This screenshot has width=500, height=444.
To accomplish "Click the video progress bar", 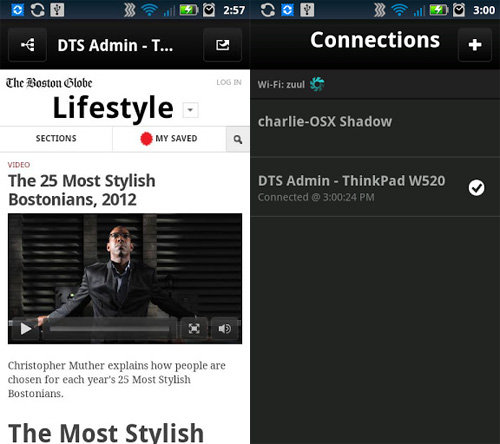I will (110, 329).
